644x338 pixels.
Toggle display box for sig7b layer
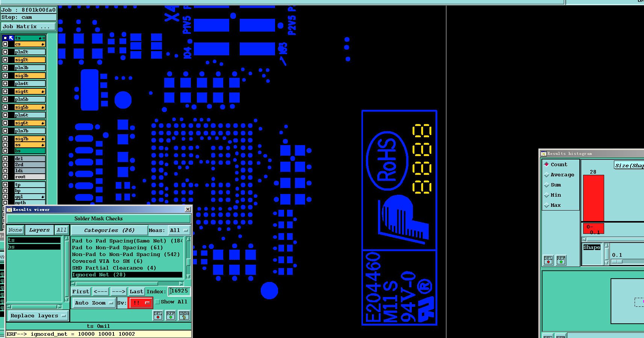(5, 139)
